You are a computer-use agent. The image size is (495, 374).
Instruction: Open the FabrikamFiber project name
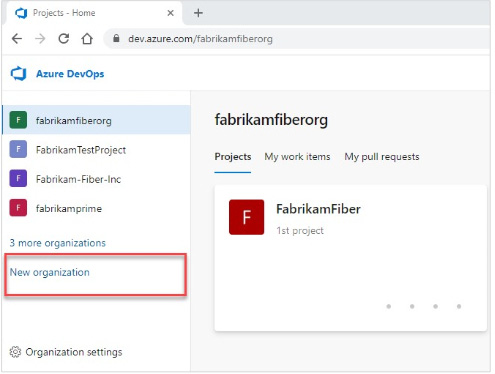(318, 209)
